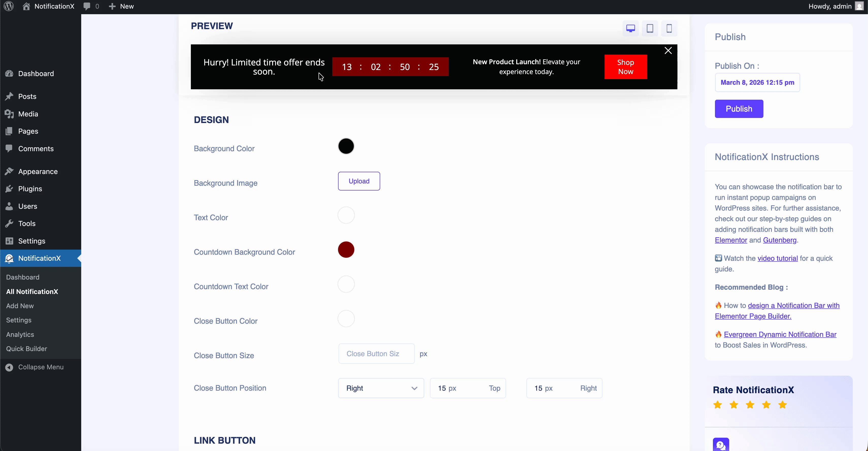Click the Publish button
This screenshot has height=451, width=868.
739,109
